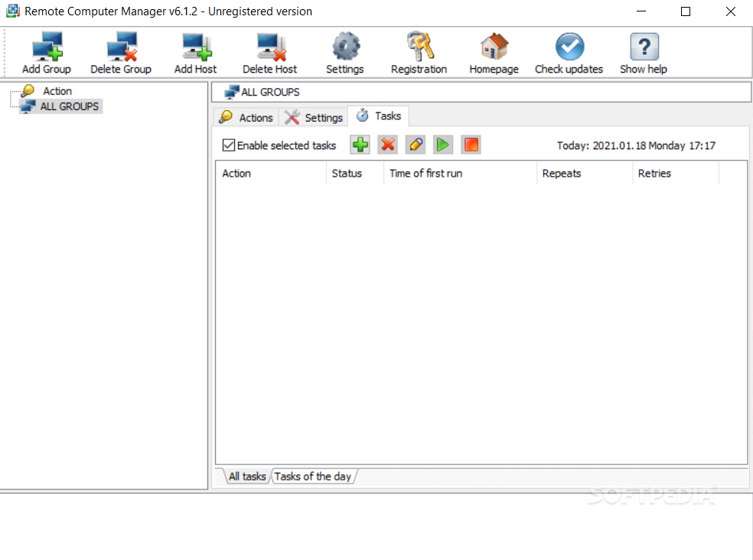Sort by the Status column header
This screenshot has height=560, width=753.
point(355,174)
